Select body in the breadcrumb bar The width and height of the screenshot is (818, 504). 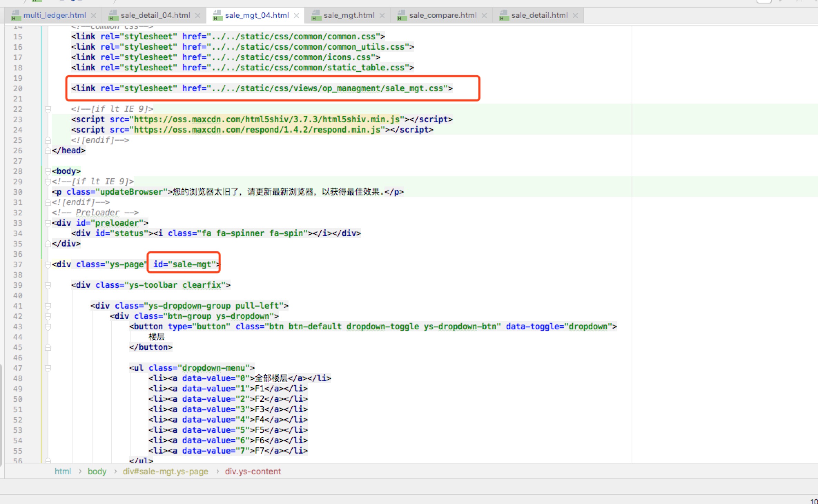(x=97, y=472)
